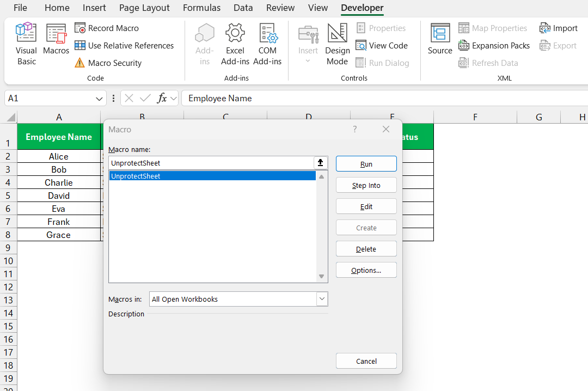Open the File tab
The height and width of the screenshot is (391, 588).
tap(20, 8)
